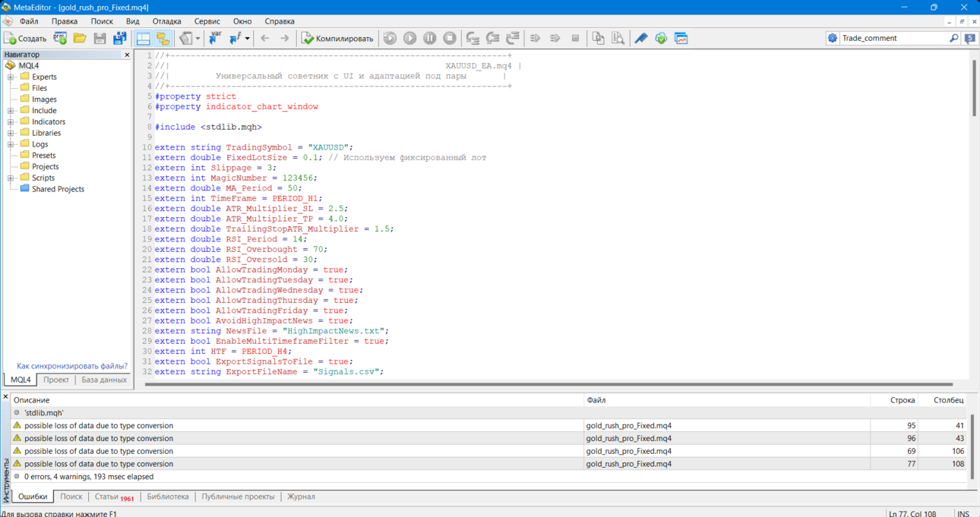Expand the Indicators folder node
Viewport: 980px width, 517px height.
click(11, 121)
